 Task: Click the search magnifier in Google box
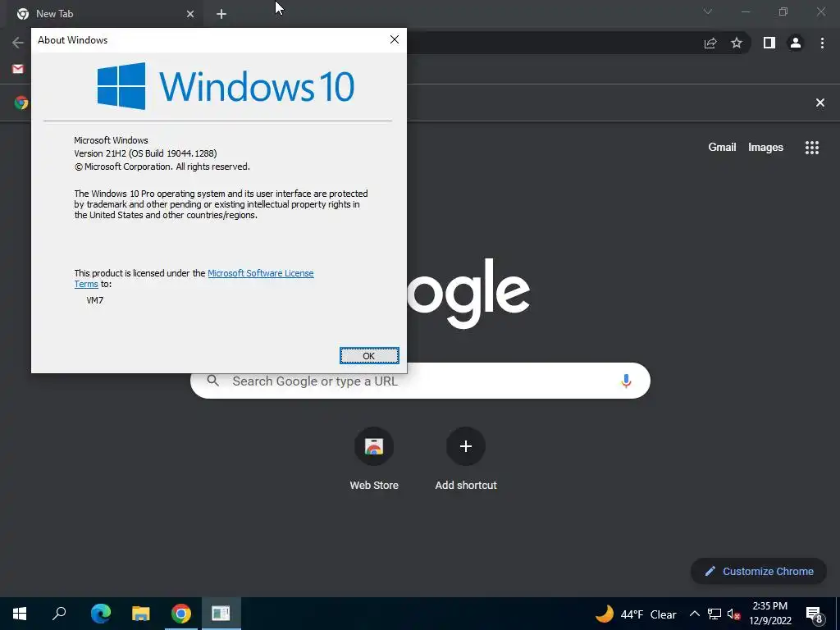tap(212, 381)
